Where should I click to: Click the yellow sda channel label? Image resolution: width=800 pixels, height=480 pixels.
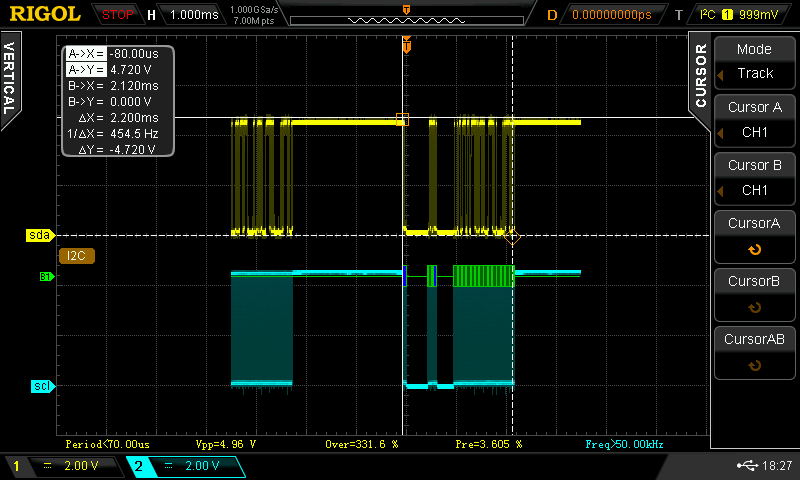click(x=40, y=235)
